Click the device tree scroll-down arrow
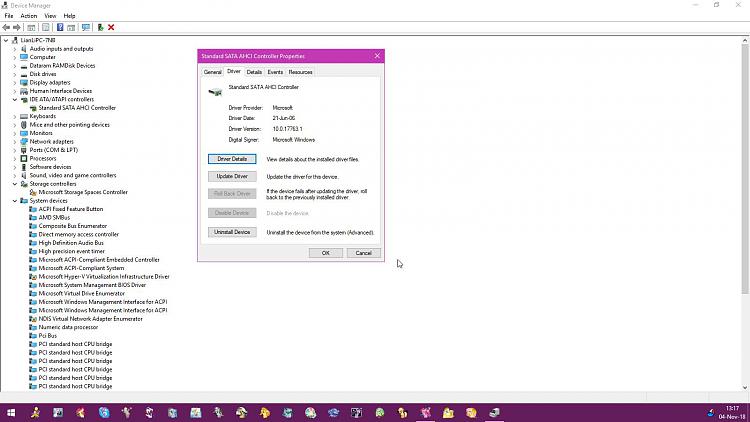 pos(745,387)
